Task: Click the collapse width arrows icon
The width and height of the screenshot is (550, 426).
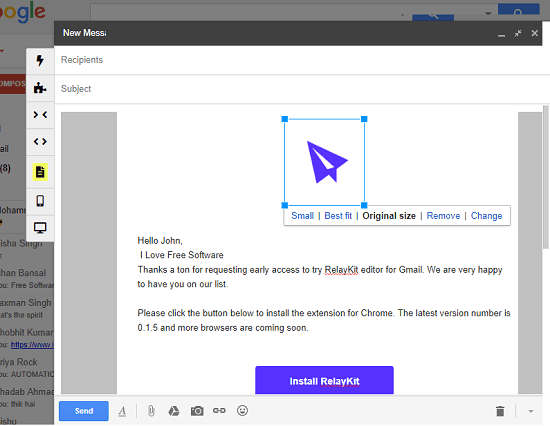Action: coord(40,115)
